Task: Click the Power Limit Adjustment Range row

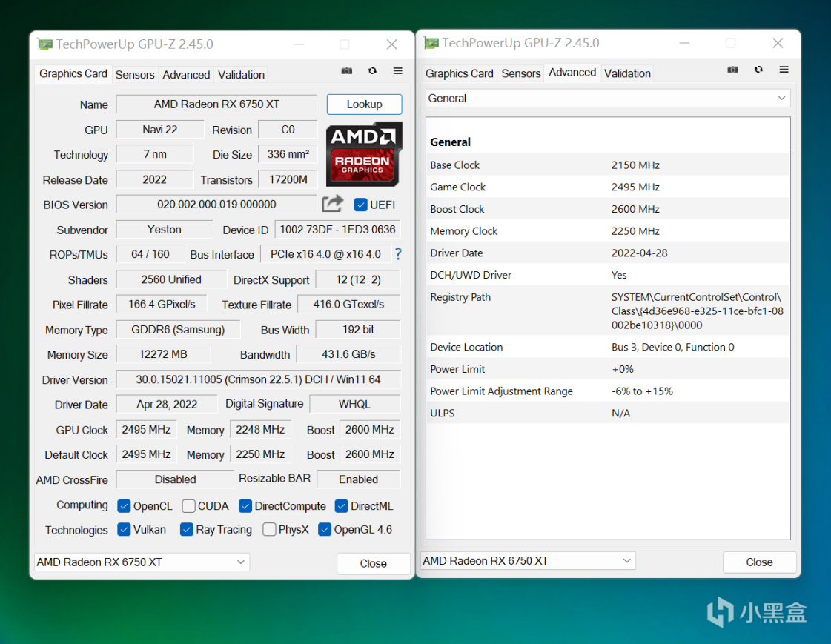Action: pyautogui.click(x=608, y=391)
